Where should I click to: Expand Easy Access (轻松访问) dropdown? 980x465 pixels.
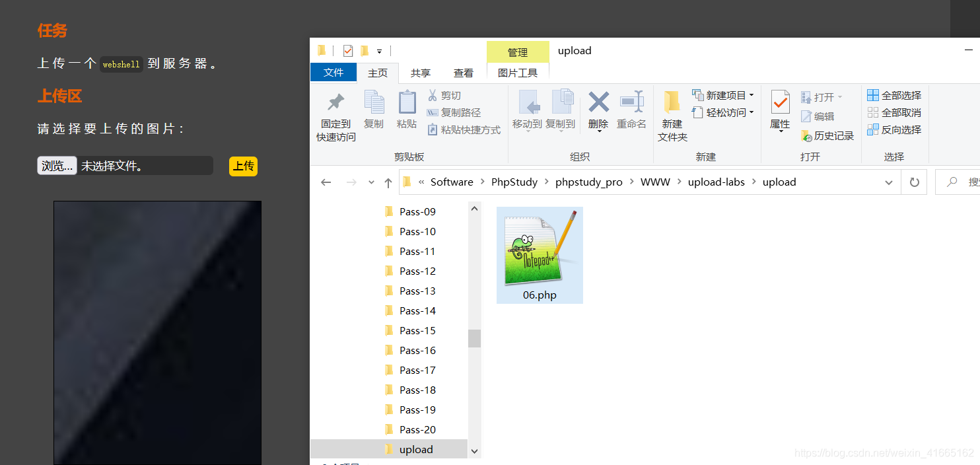tap(752, 112)
